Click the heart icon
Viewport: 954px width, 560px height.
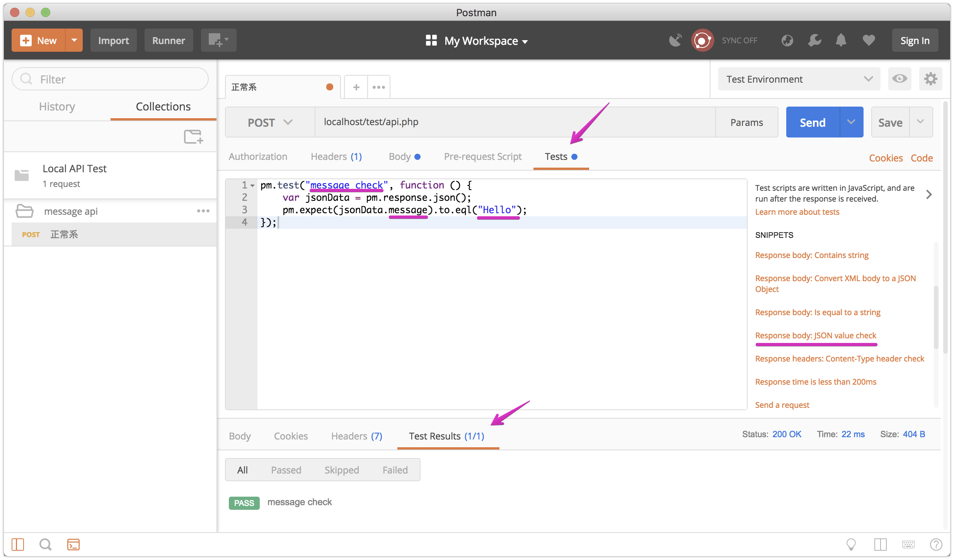click(869, 40)
